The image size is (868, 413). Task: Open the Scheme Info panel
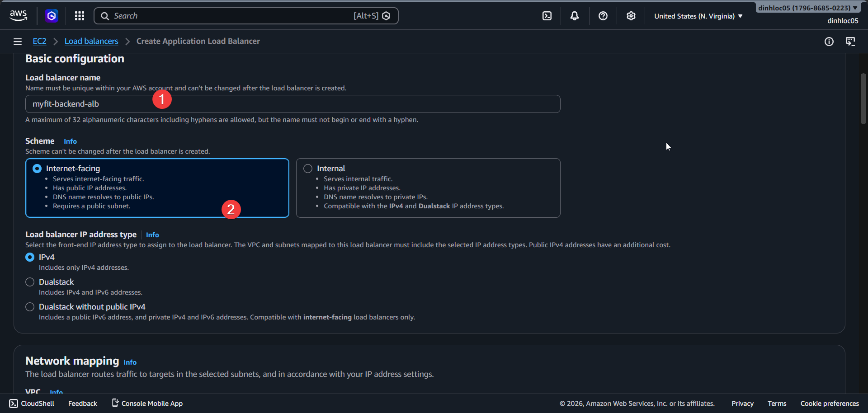tap(70, 141)
